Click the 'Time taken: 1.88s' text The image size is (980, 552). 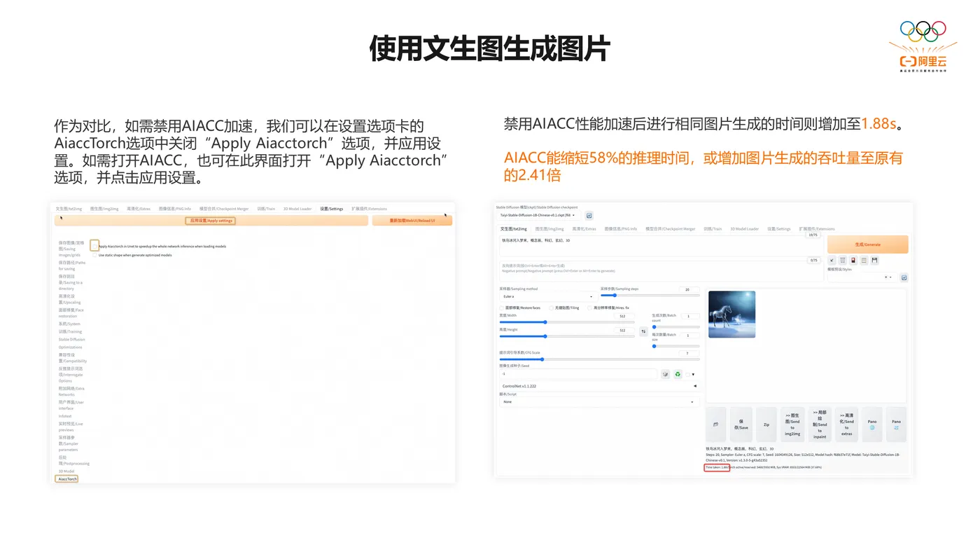coord(717,467)
